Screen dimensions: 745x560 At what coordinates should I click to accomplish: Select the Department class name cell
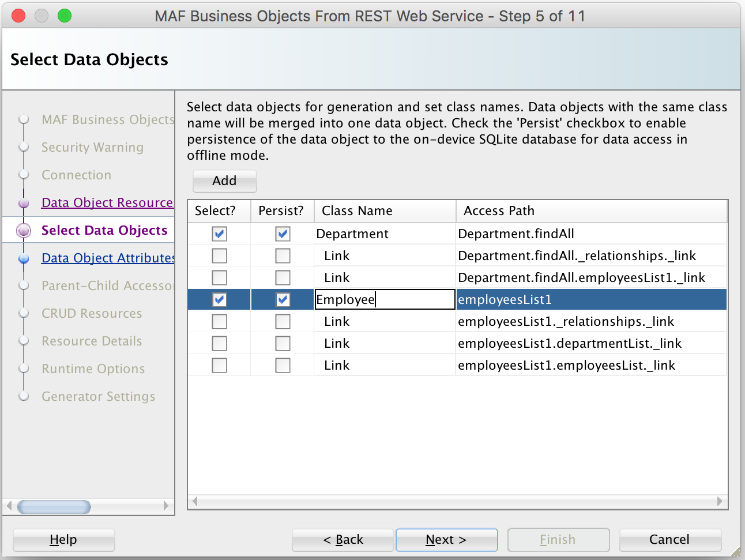coord(385,234)
